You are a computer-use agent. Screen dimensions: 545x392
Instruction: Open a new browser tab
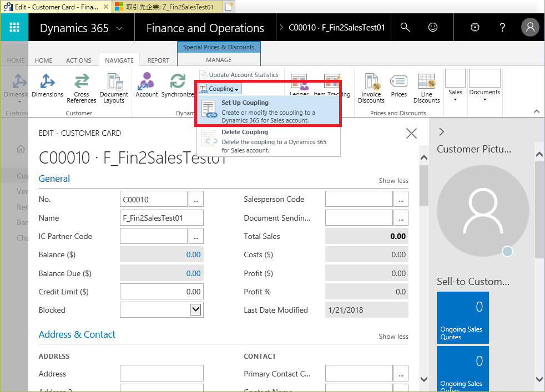229,6
